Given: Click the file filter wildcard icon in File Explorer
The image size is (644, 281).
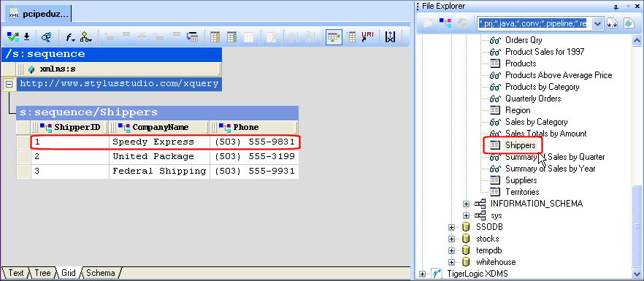Looking at the screenshot, I should click(613, 23).
